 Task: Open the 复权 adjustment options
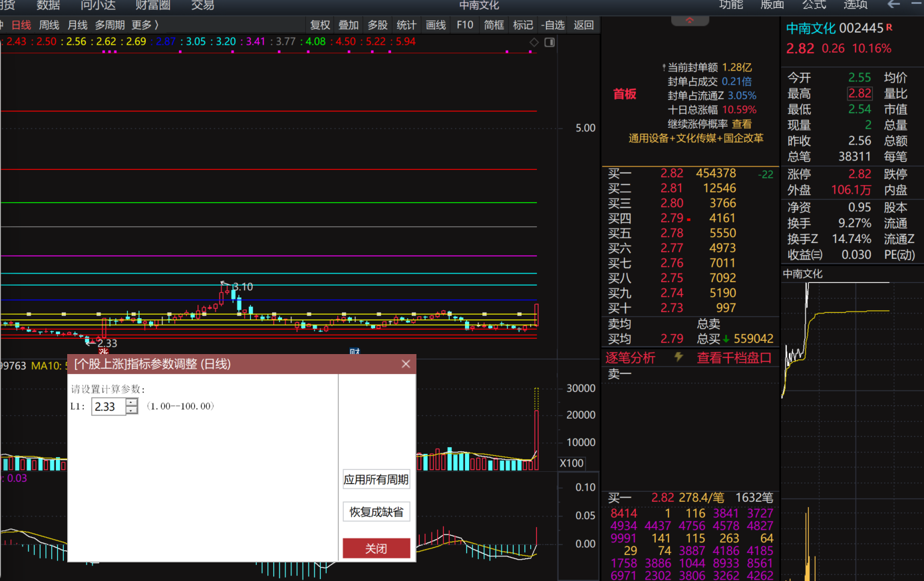click(x=320, y=25)
